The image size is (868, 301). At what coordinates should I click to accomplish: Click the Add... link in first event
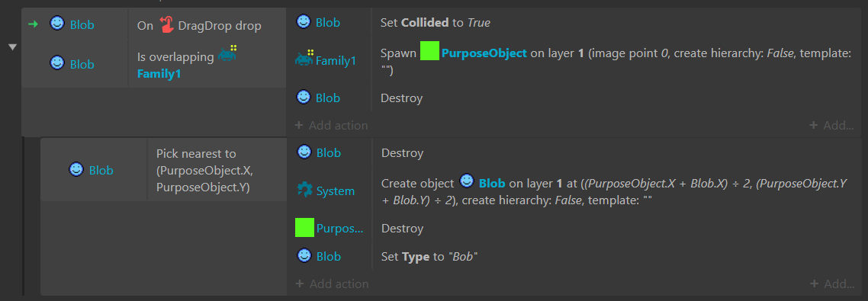point(831,126)
